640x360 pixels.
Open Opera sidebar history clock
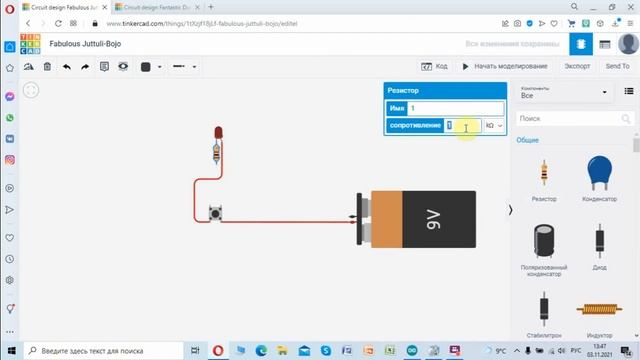(10, 259)
